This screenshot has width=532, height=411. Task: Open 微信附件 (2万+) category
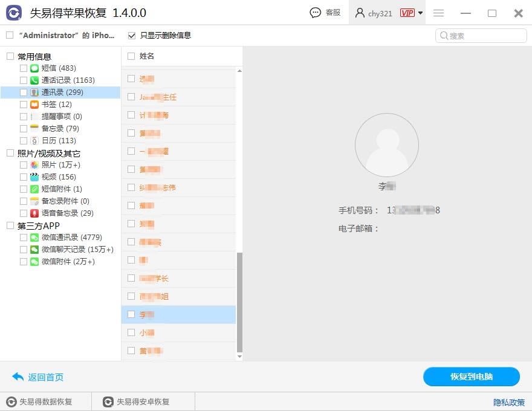68,262
